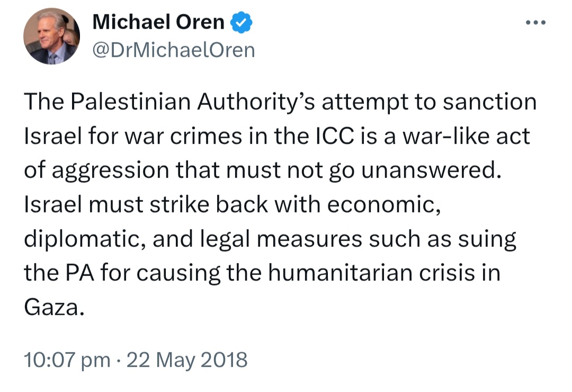Screen dimensions: 572x392
Task: Click the word Gaza ending the tweet
Action: (x=55, y=307)
